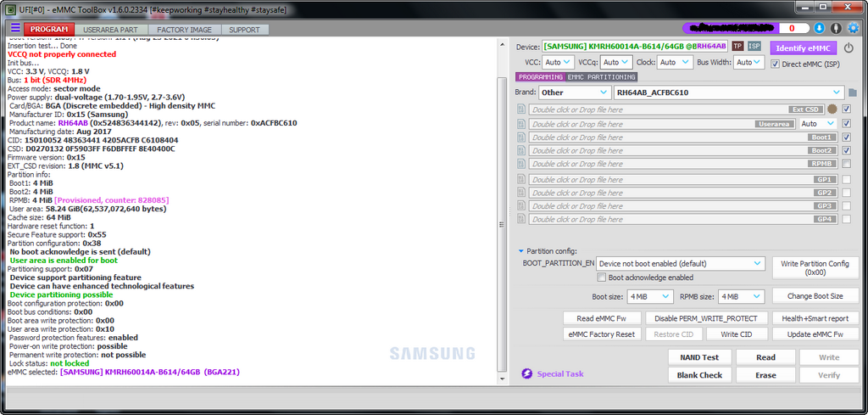Open the Bus Width dropdown
The image size is (868, 415).
(x=749, y=63)
